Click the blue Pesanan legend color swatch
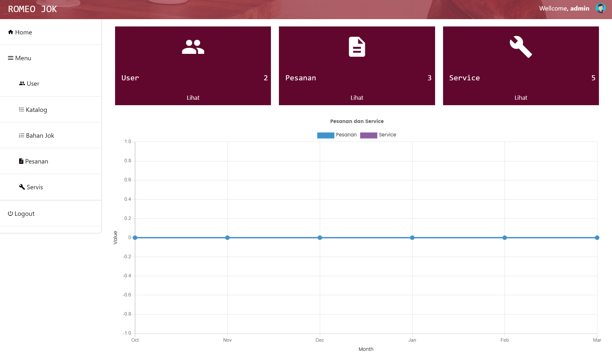Image resolution: width=612 pixels, height=364 pixels. tap(325, 135)
